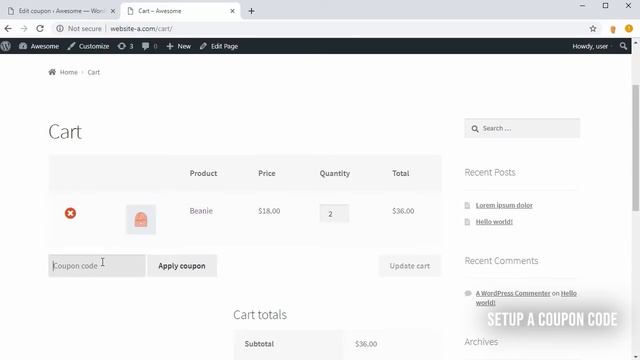
Task: Open the orange extension icon in toolbar
Action: [x=613, y=29]
